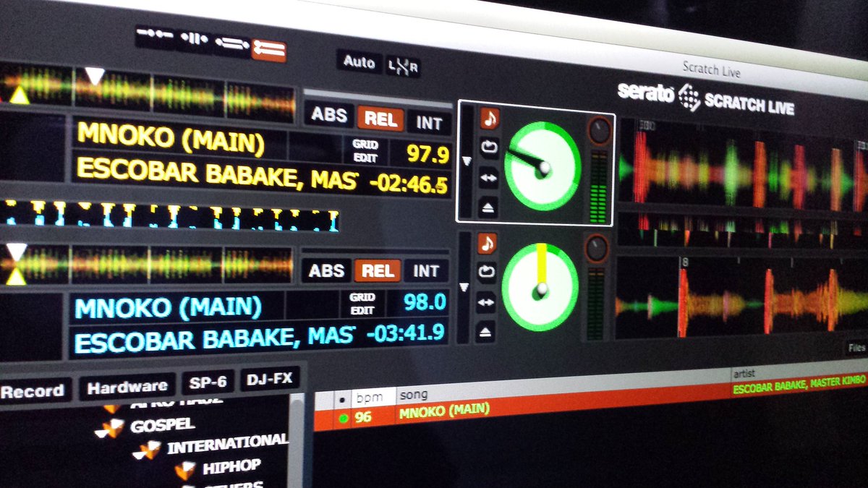Viewport: 868px width, 488px height.
Task: Open the Hardware panel tab
Action: (x=127, y=388)
